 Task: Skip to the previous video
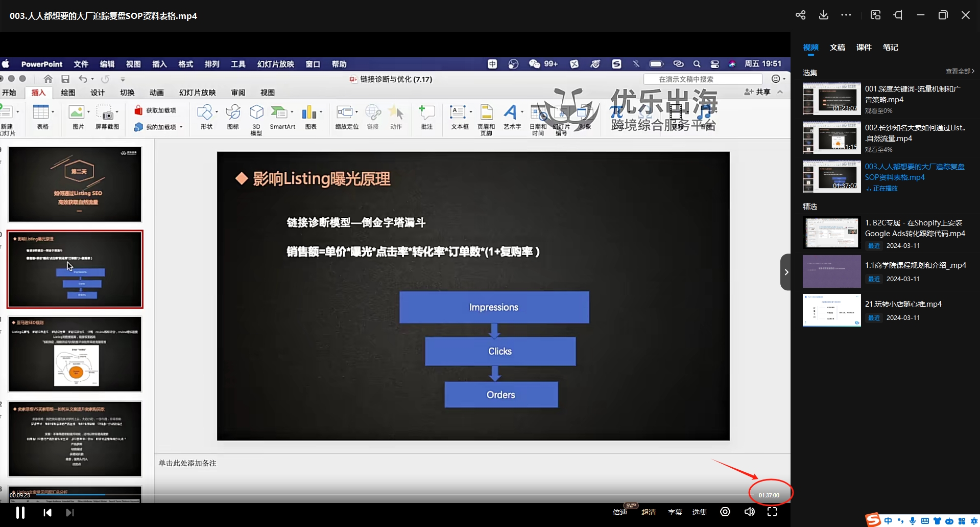[x=47, y=512]
